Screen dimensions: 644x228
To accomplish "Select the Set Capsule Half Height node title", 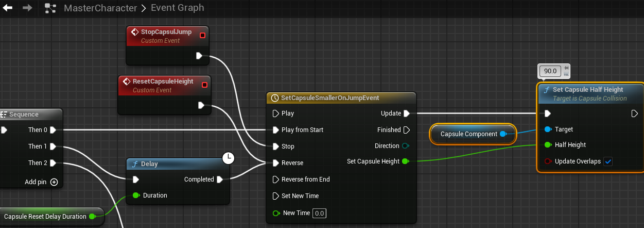I will point(588,89).
